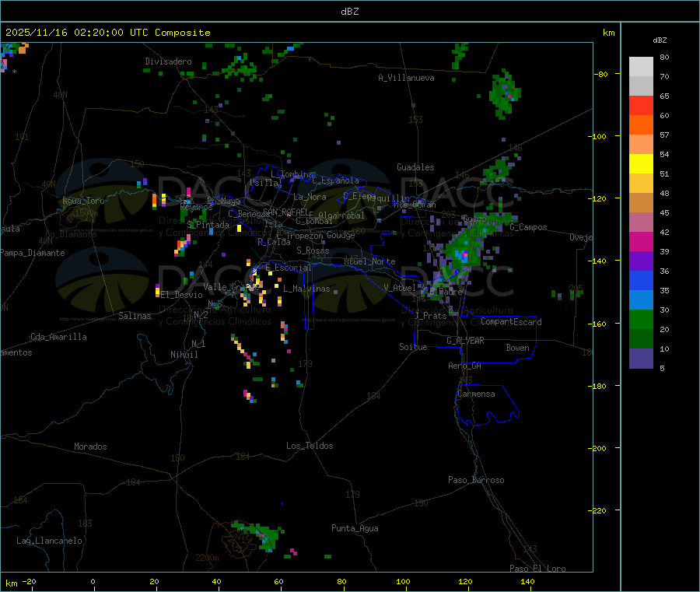Image resolution: width=700 pixels, height=592 pixels.
Task: Click the 0 km horizontal axis tick
Action: point(93,581)
